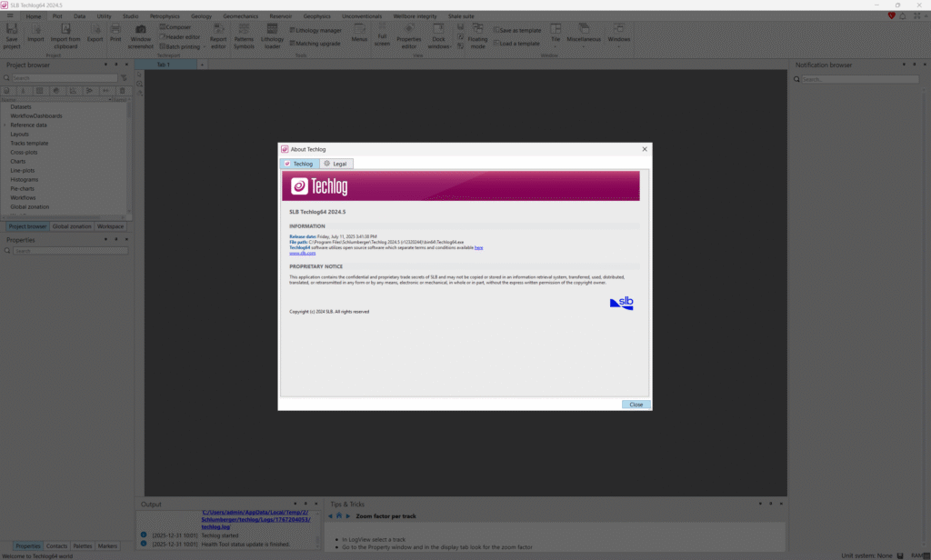Viewport: 931px width, 560px height.
Task: Open the Petrophysics ribbon tab
Action: tap(165, 16)
